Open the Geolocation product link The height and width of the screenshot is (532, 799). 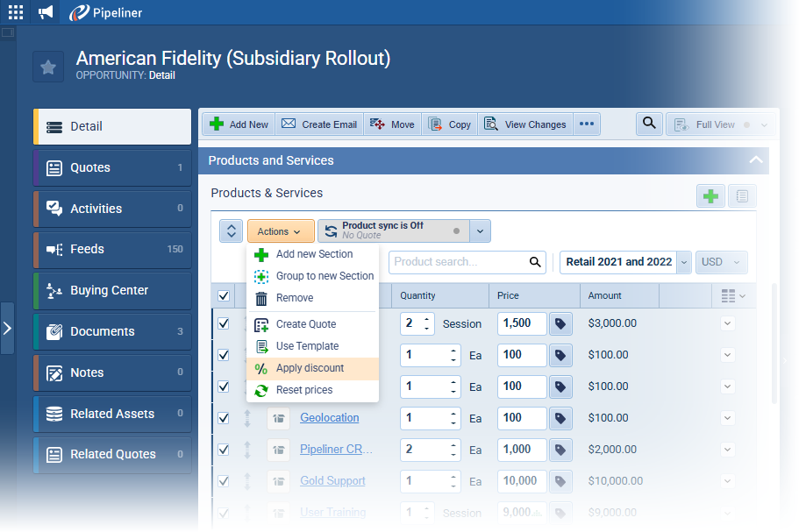point(329,418)
